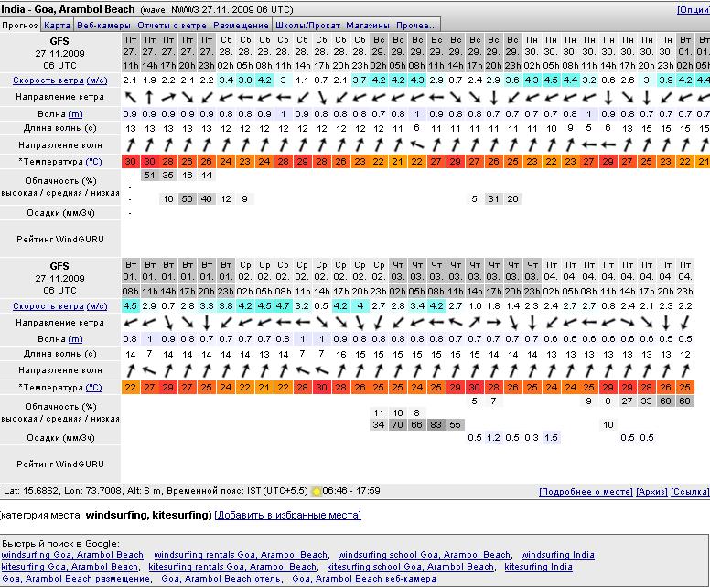Open the Карта tab

57,25
